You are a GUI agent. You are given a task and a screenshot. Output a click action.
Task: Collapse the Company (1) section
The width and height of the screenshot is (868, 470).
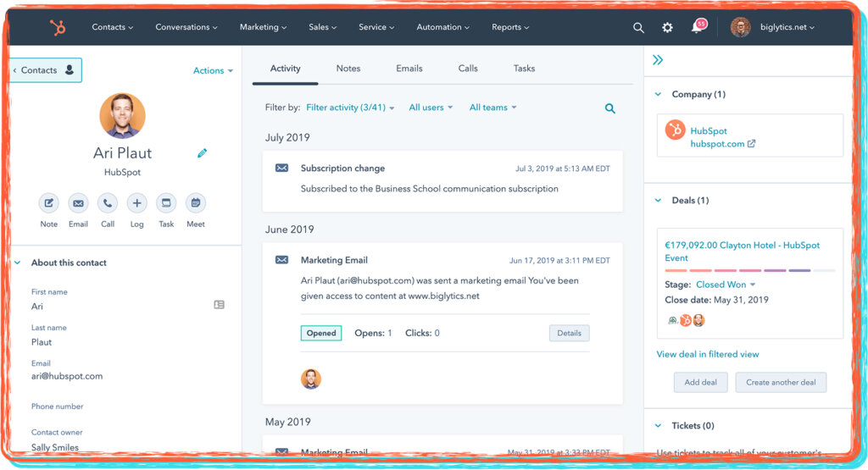[x=658, y=94]
